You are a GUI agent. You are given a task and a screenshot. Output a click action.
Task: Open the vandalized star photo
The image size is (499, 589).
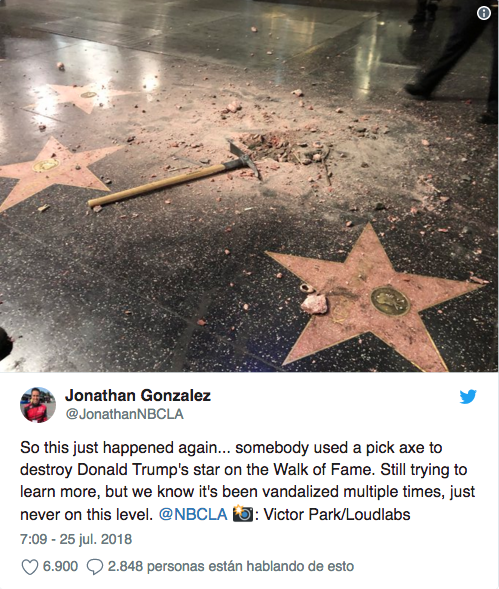(x=250, y=186)
